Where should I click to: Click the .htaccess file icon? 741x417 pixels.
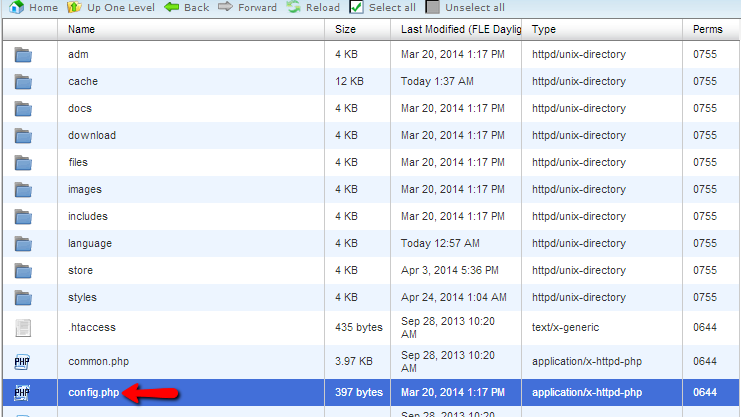(x=23, y=327)
